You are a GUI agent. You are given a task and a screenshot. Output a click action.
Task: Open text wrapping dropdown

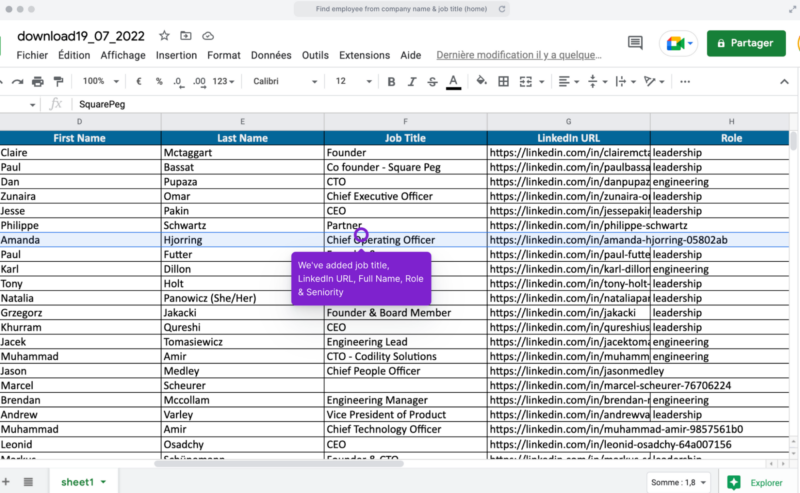626,82
